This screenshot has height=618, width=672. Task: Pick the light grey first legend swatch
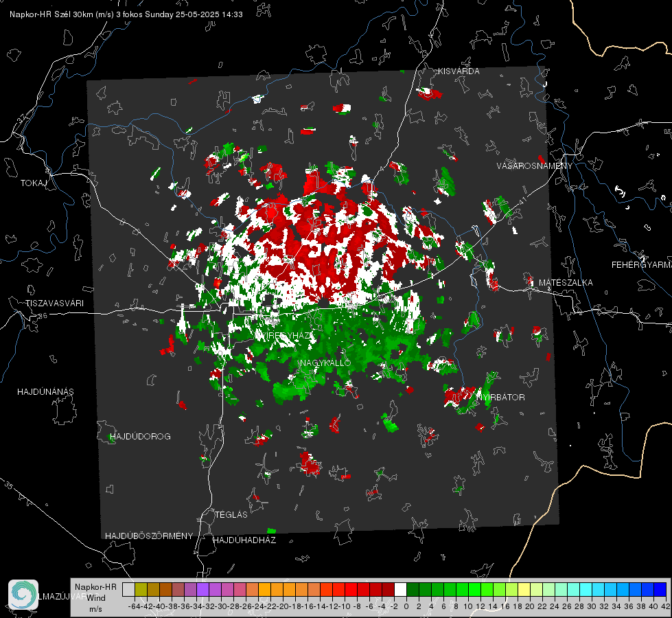point(128,589)
